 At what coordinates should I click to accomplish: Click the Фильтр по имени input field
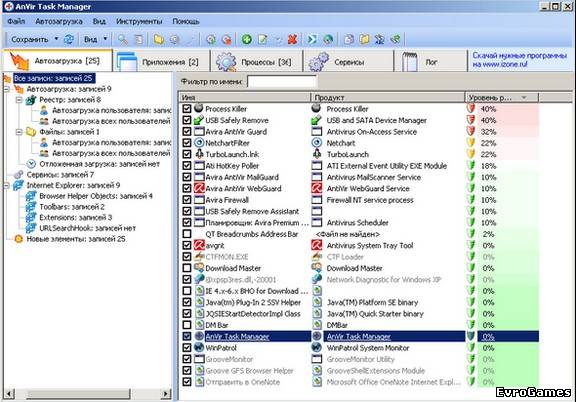coord(282,82)
